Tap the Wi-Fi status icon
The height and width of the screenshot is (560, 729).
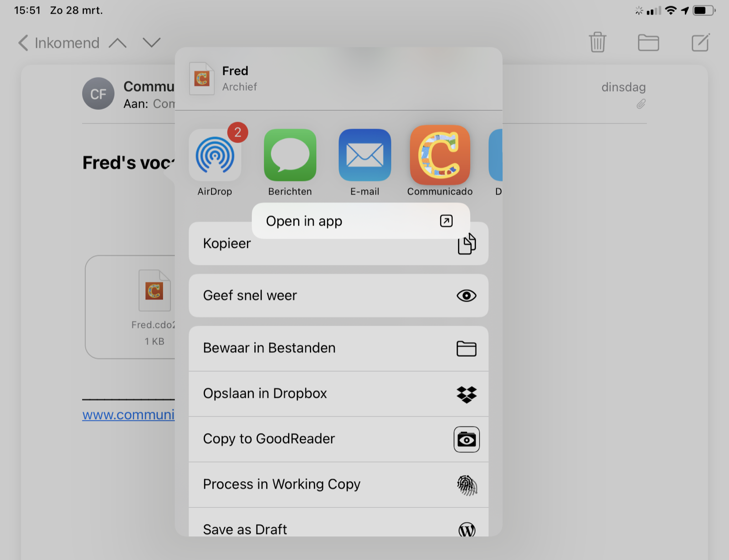[x=671, y=10]
